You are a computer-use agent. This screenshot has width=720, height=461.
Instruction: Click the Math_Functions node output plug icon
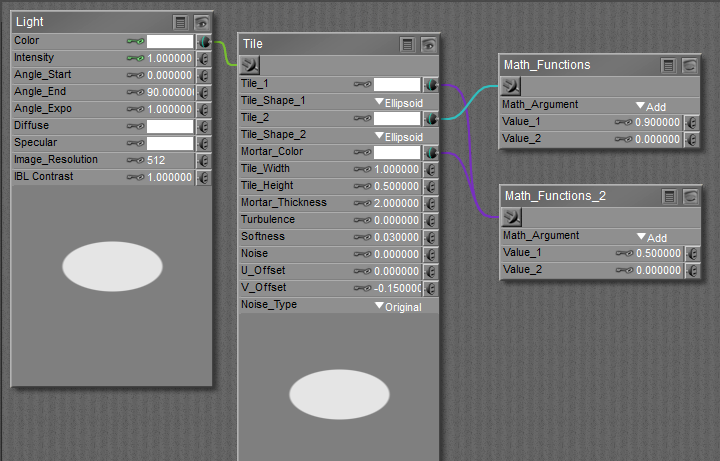coord(511,86)
